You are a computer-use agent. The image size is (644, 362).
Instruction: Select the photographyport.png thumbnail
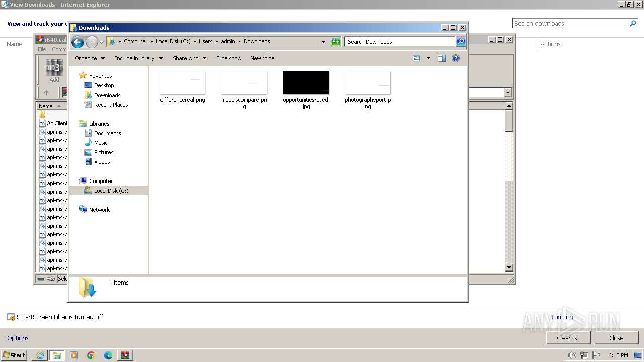coord(368,83)
